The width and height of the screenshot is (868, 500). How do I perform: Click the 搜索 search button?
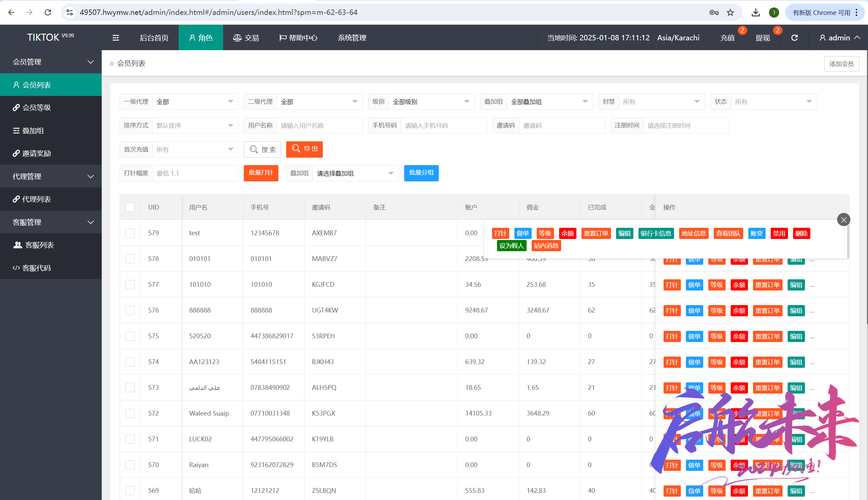262,149
